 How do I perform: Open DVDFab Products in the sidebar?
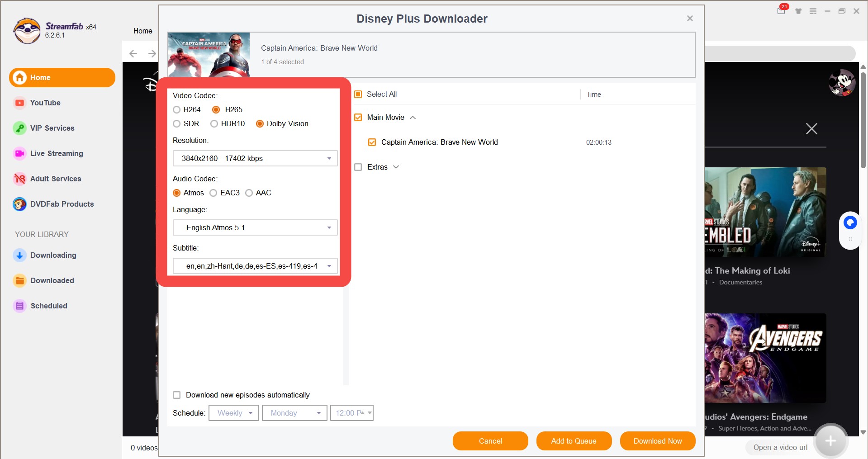[x=62, y=204]
